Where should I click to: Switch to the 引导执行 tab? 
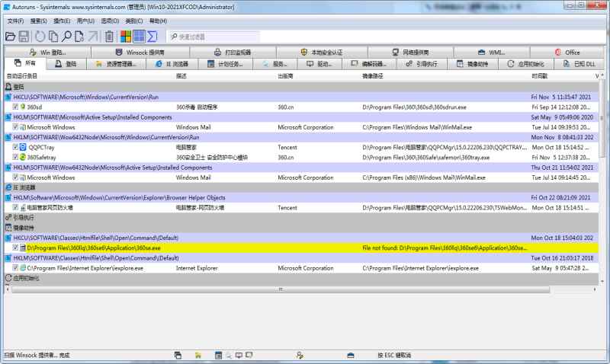pyautogui.click(x=422, y=64)
